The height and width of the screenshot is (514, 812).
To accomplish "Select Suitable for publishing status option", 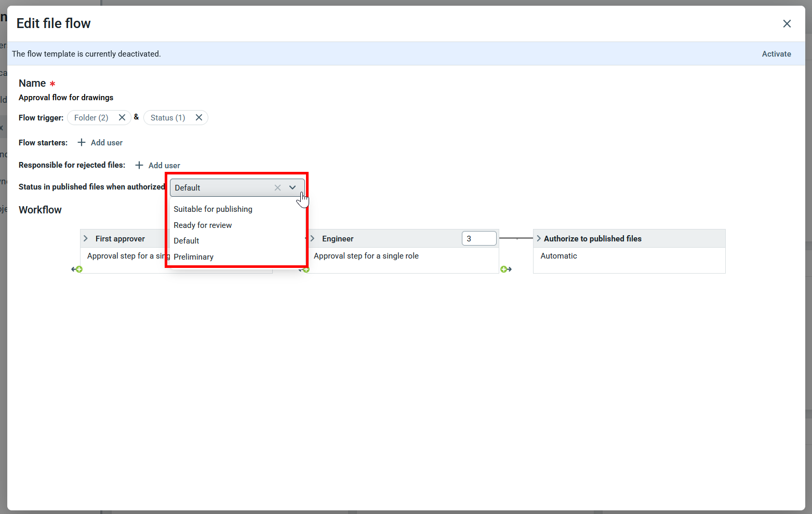I will pyautogui.click(x=213, y=209).
